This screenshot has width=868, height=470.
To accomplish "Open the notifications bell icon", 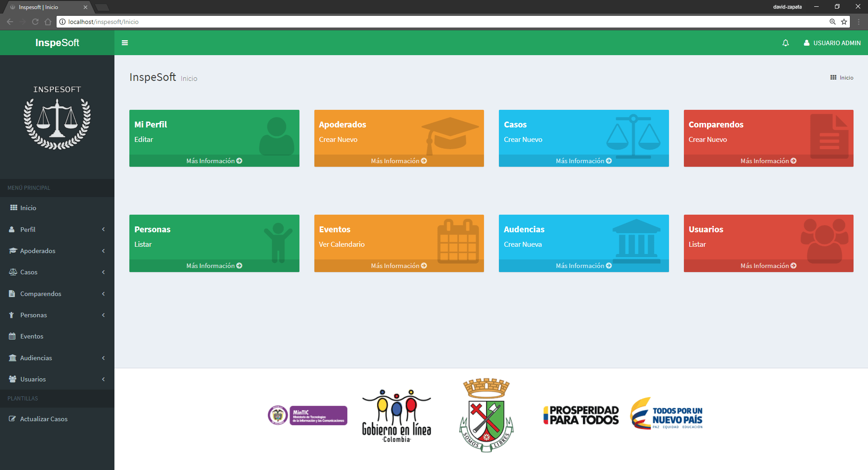I will 786,43.
